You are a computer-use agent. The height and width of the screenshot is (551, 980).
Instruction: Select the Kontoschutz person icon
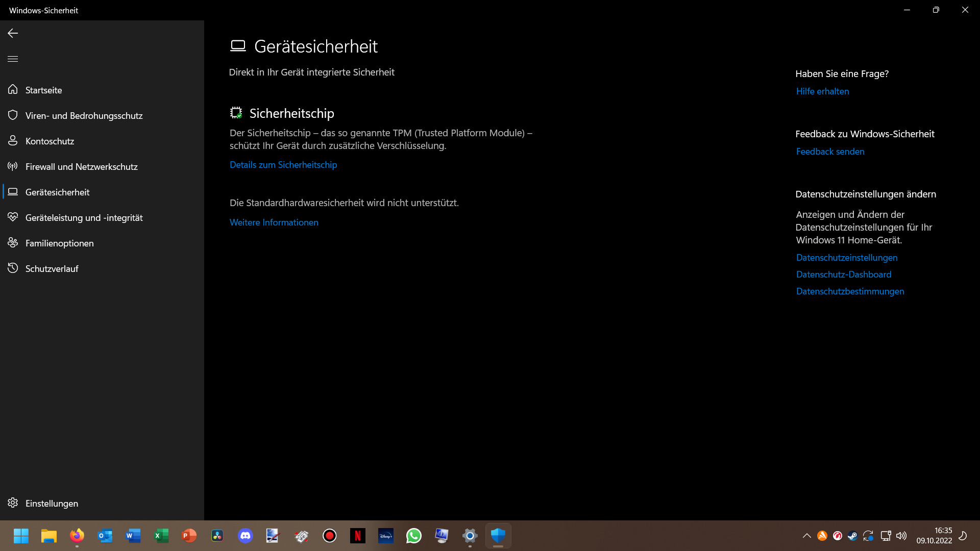coord(13,141)
